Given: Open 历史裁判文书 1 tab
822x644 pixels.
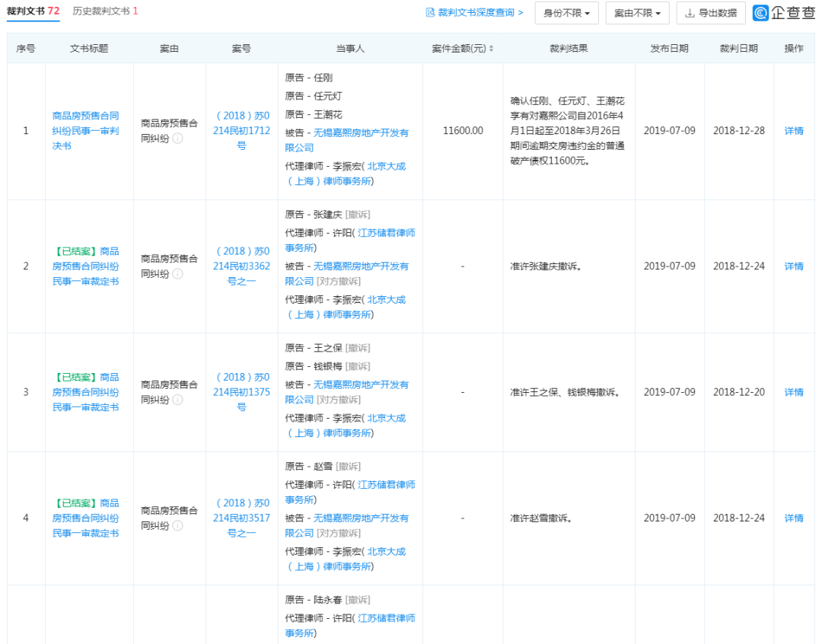Looking at the screenshot, I should pyautogui.click(x=105, y=11).
